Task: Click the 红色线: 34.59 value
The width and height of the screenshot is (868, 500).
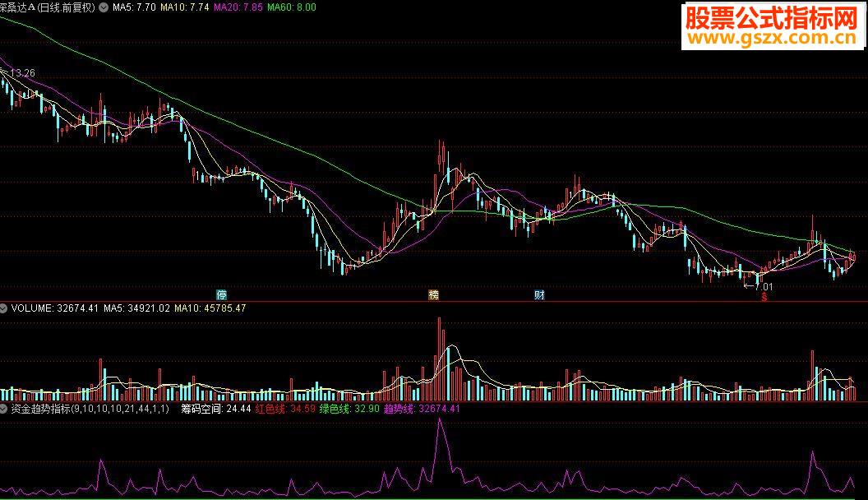Action: tap(285, 410)
